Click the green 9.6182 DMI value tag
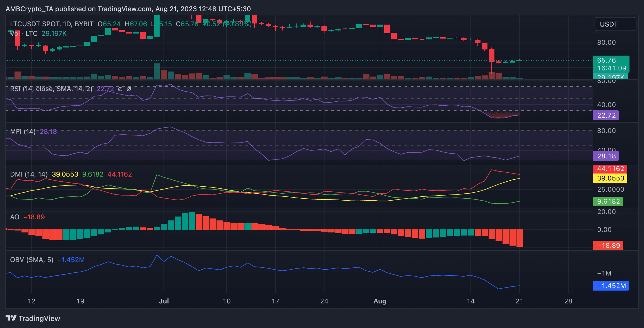 click(x=608, y=201)
